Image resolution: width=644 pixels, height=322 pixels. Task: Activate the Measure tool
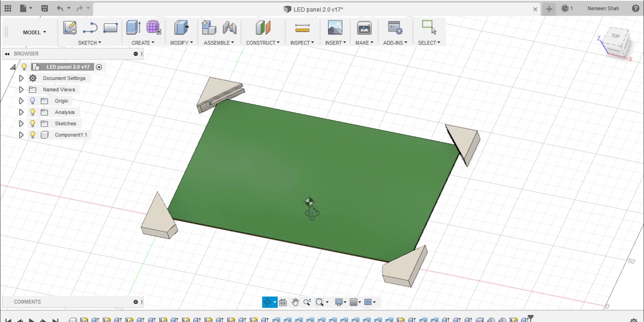point(302,28)
